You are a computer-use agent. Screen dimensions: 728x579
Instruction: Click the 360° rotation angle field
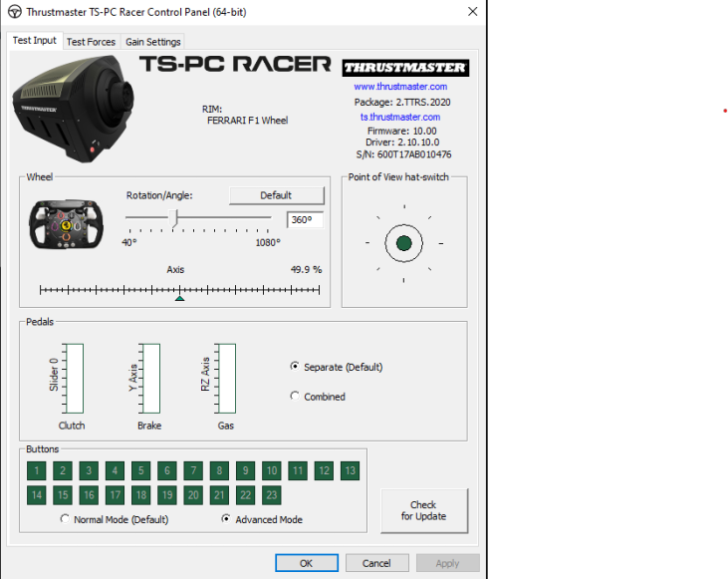(x=305, y=220)
